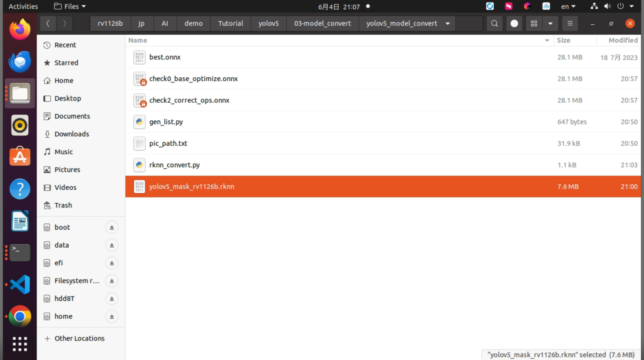
Task: Navigate to AI path segment
Action: [x=165, y=24]
